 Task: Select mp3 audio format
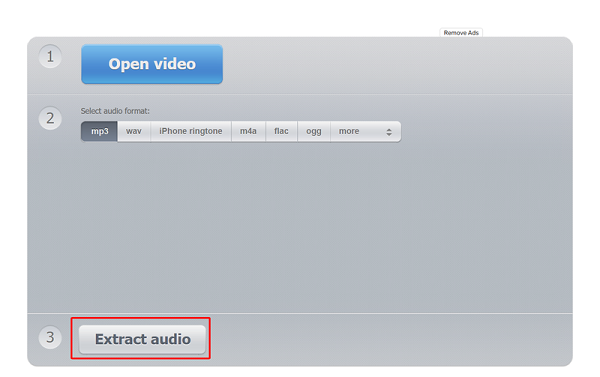(x=99, y=131)
